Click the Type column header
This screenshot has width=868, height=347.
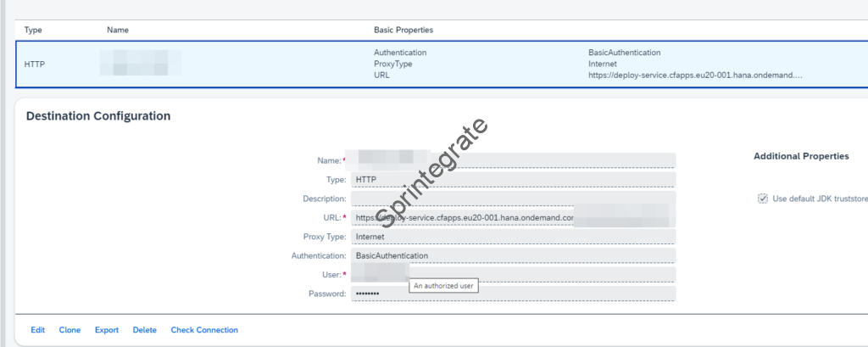pyautogui.click(x=34, y=30)
